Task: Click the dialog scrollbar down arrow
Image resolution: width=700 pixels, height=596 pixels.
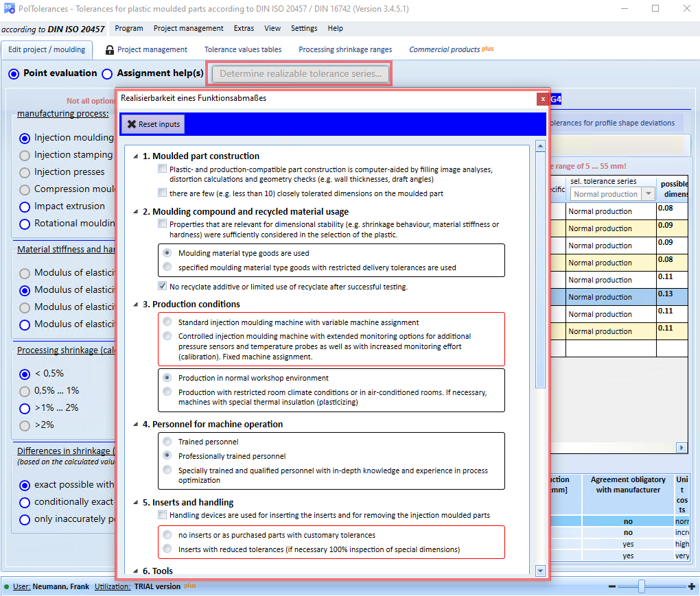Action: pos(540,570)
